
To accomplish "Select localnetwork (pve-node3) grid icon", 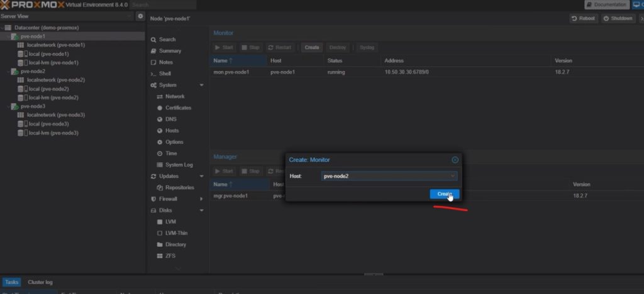I will click(x=21, y=115).
